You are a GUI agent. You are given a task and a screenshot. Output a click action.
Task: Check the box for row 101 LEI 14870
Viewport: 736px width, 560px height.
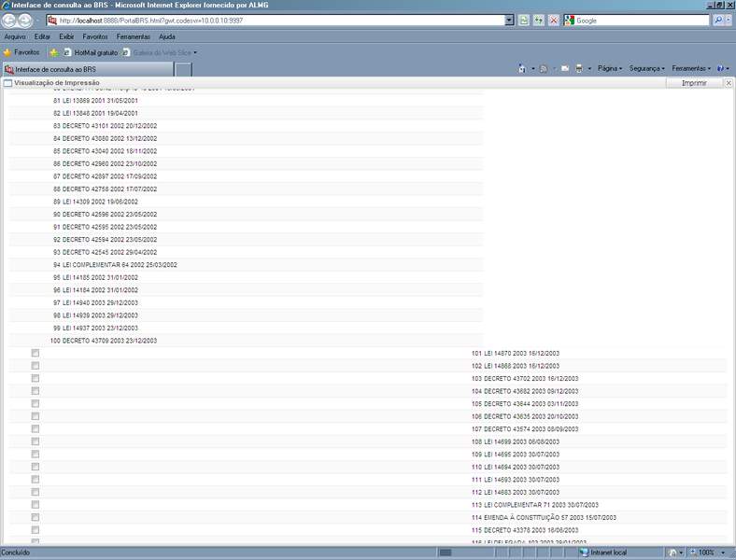click(x=35, y=353)
